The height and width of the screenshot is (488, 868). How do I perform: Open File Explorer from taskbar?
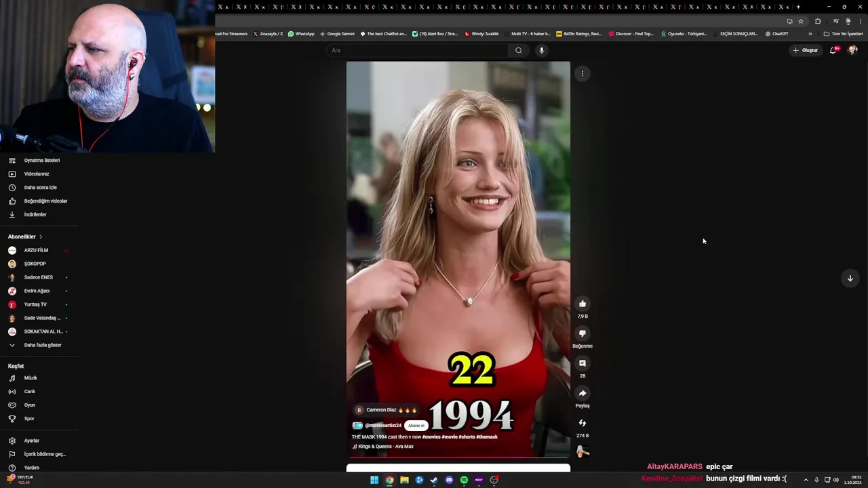tap(404, 480)
